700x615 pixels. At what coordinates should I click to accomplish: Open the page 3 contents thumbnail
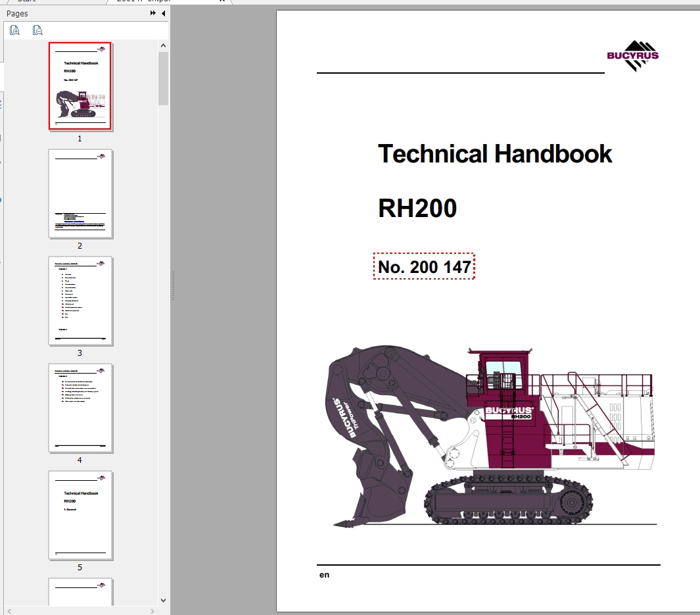(x=80, y=300)
